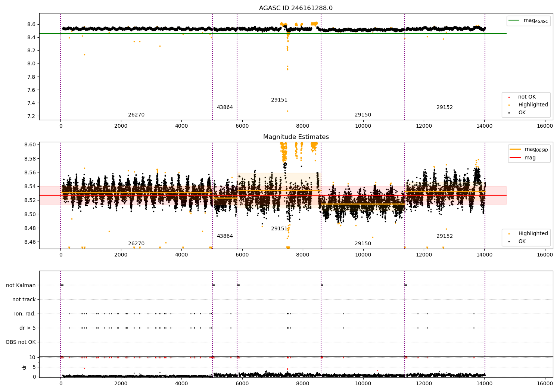560x392 pixels.
Task: Click the 'not Kalman' row label
Action: [21, 286]
